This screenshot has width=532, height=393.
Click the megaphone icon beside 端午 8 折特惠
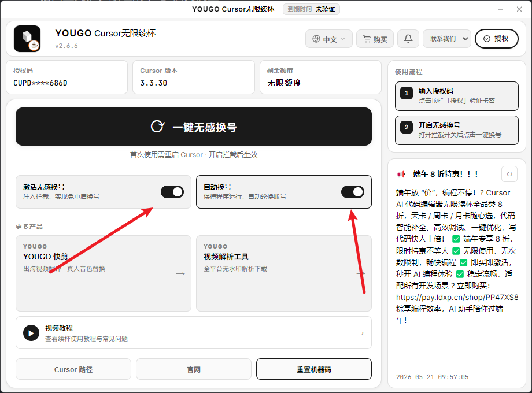(x=401, y=175)
